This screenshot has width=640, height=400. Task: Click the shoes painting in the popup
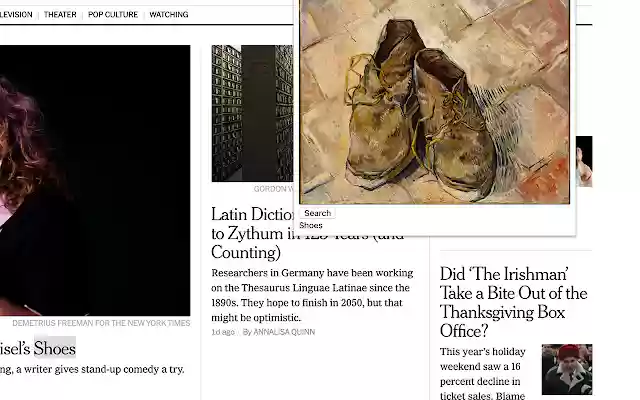[434, 102]
